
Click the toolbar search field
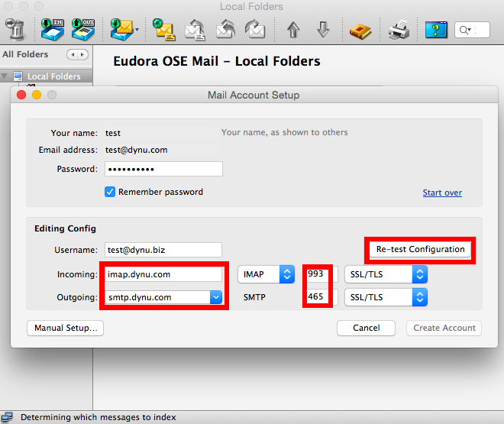(x=472, y=30)
